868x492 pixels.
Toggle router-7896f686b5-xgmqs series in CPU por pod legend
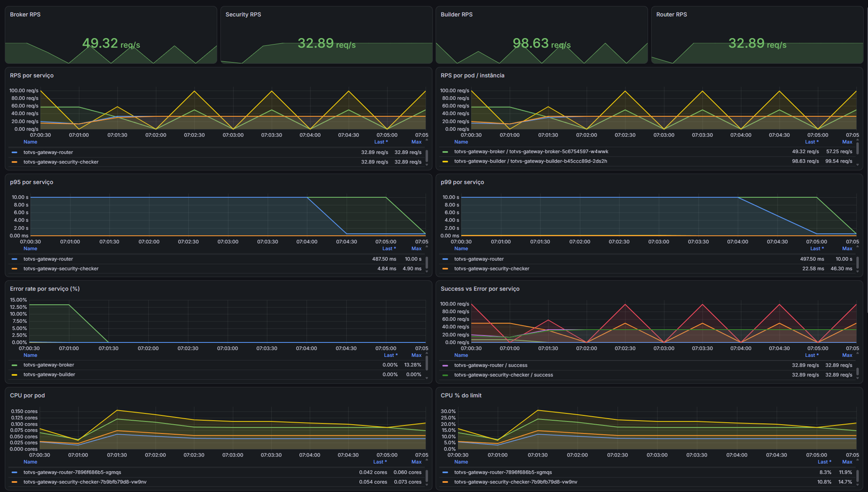tap(72, 472)
